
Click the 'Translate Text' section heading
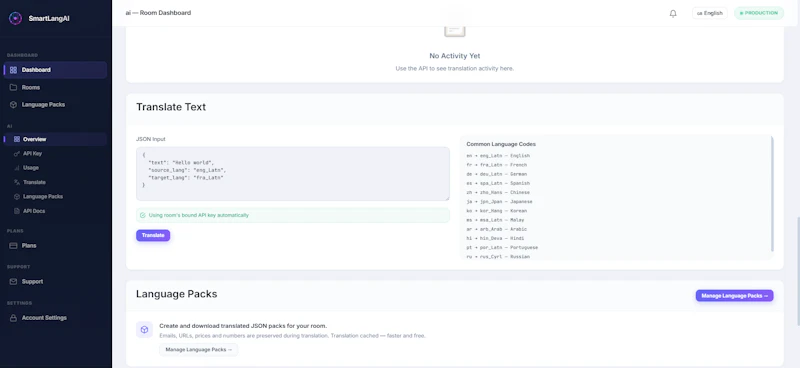pos(171,107)
